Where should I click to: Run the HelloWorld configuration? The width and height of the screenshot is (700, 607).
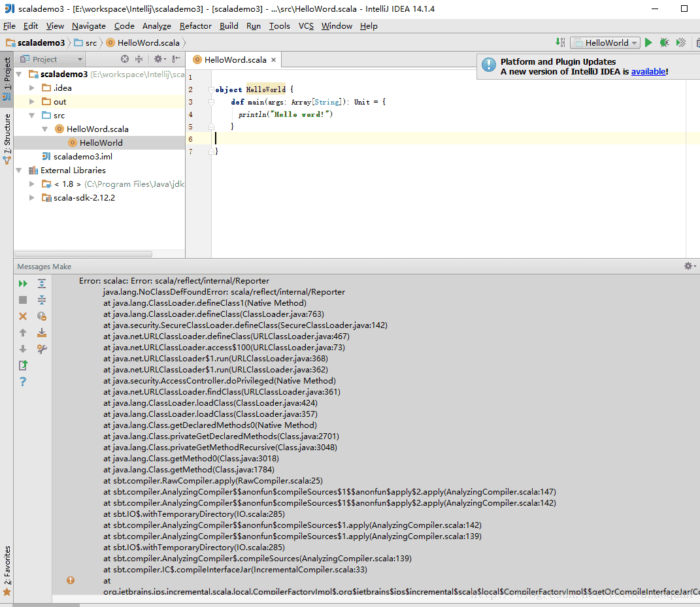[648, 42]
